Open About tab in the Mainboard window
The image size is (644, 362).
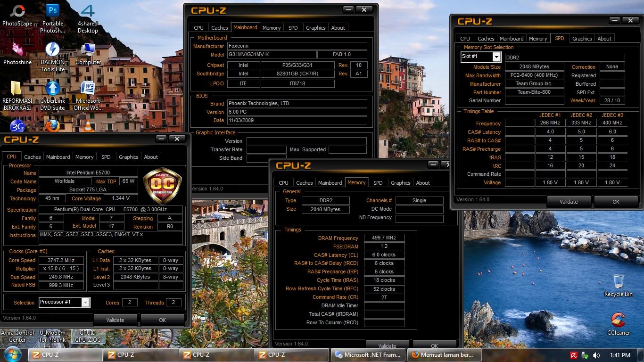tap(338, 28)
